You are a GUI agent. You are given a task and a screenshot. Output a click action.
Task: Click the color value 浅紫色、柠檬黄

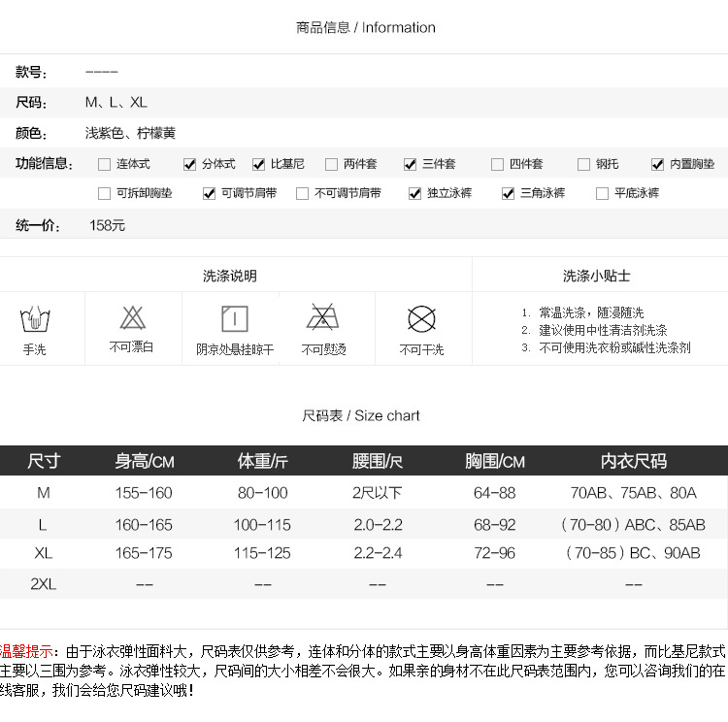[130, 133]
